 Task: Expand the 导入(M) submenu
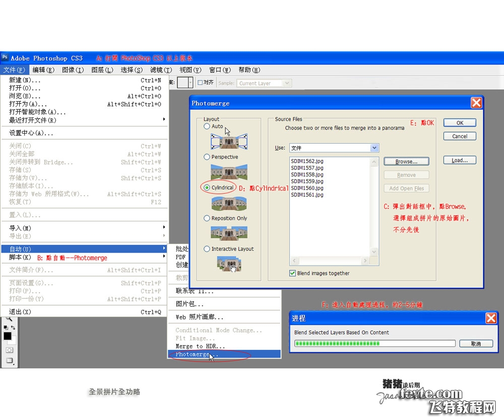pyautogui.click(x=84, y=228)
